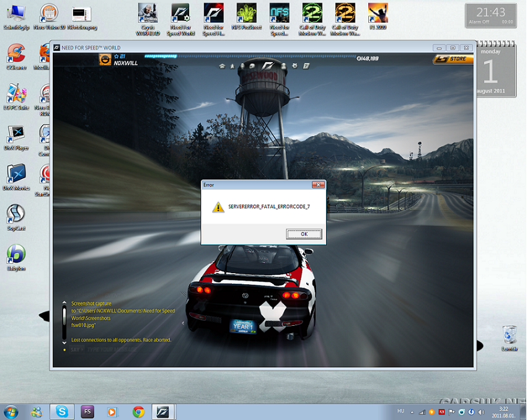Open the Lomtár recycle bin
The width and height of the screenshot is (527, 420).
pos(510,338)
